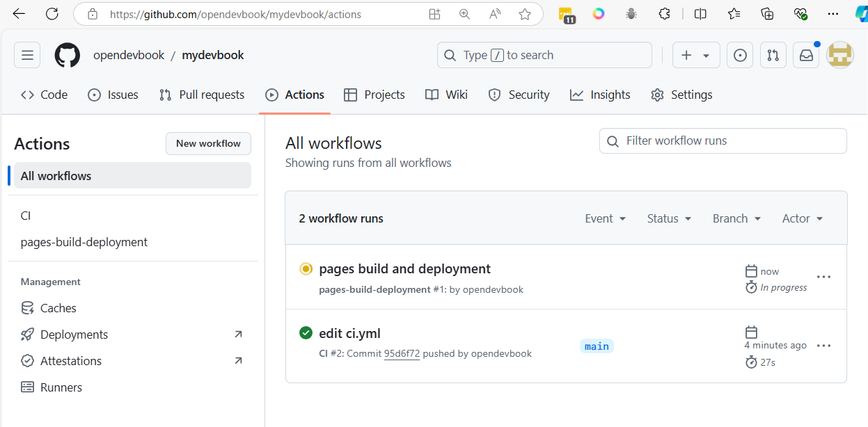Open the create new plus dropdown
Viewport: 868px width, 427px height.
point(695,56)
